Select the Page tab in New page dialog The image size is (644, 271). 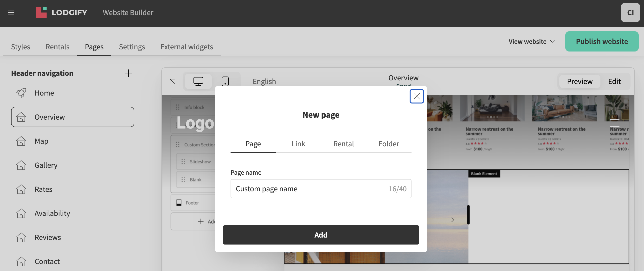tap(253, 144)
